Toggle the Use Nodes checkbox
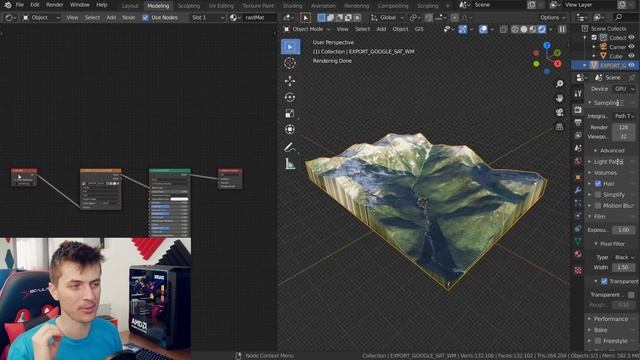This screenshot has height=360, width=640. pyautogui.click(x=145, y=18)
